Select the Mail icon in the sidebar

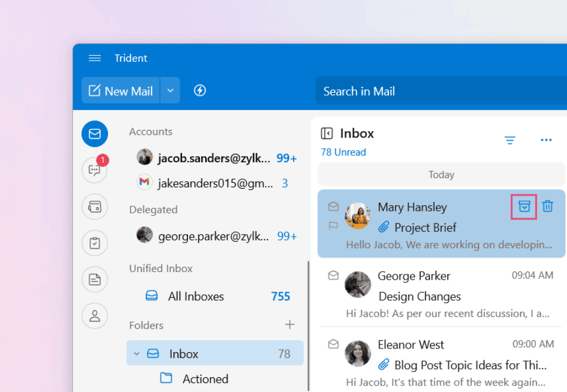95,134
